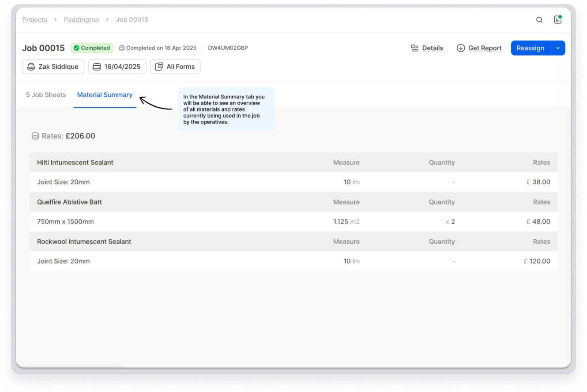Screen dimensions: 587x392
Task: Click the Job 00015 page title
Action: point(43,48)
